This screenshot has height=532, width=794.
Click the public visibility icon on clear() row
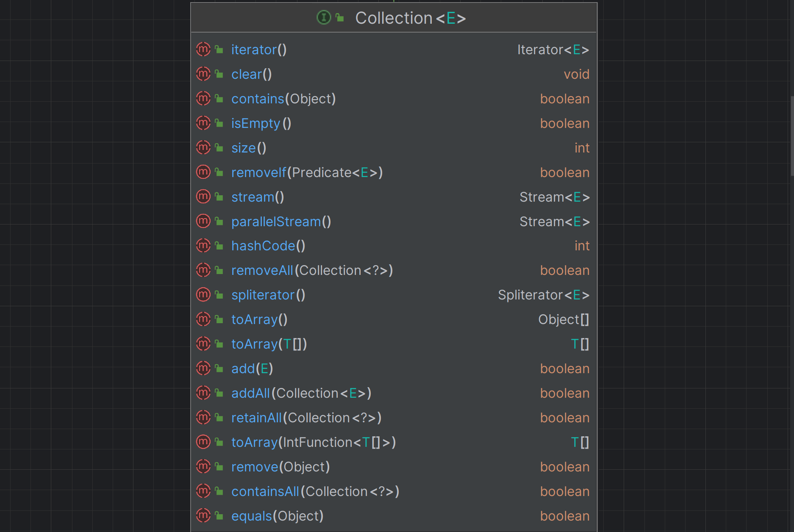tap(219, 74)
